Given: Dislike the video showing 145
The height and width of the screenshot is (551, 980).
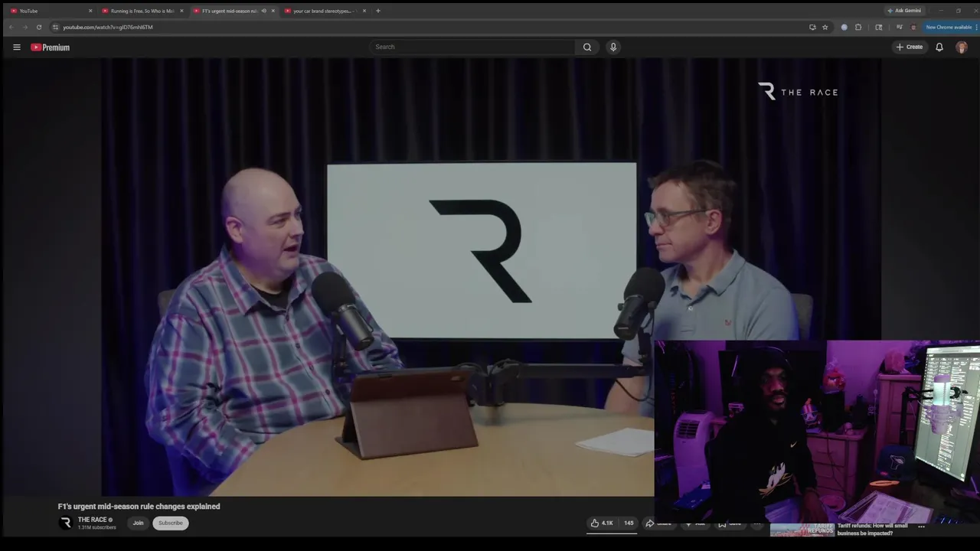Looking at the screenshot, I should click(628, 523).
